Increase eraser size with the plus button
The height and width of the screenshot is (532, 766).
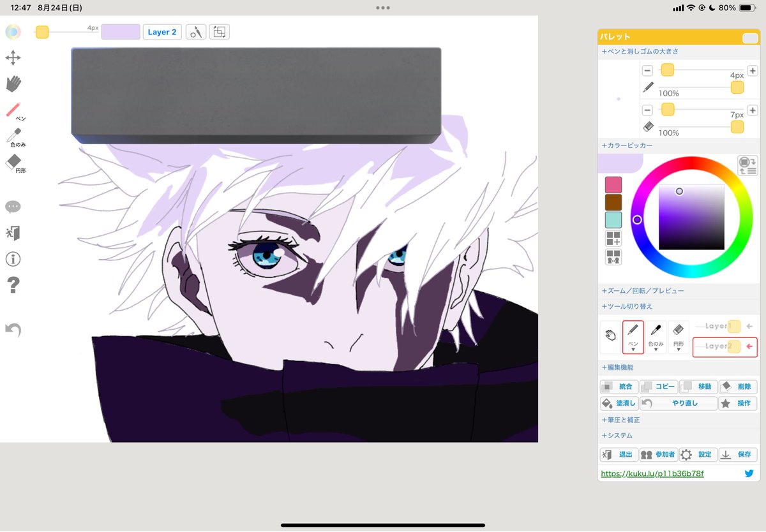(753, 110)
